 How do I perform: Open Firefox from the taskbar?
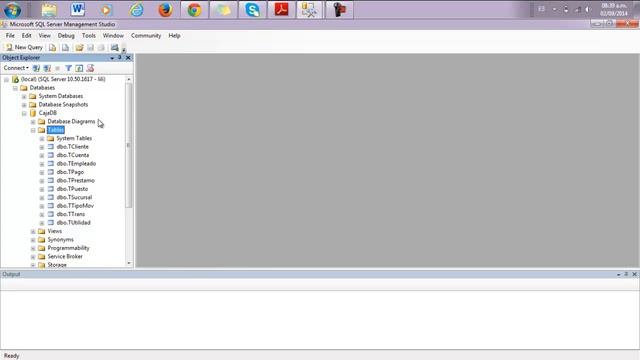[x=165, y=10]
